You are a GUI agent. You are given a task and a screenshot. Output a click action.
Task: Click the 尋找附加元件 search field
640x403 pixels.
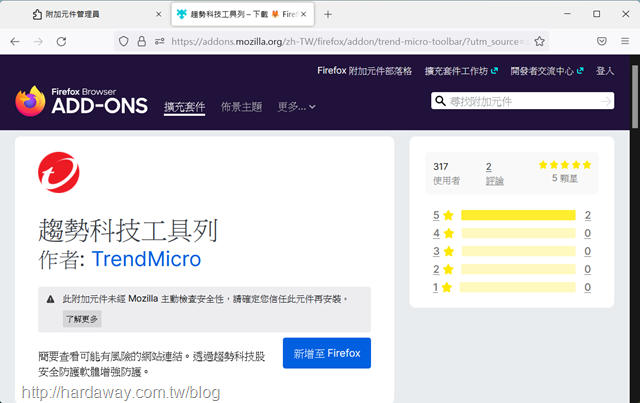click(x=522, y=101)
